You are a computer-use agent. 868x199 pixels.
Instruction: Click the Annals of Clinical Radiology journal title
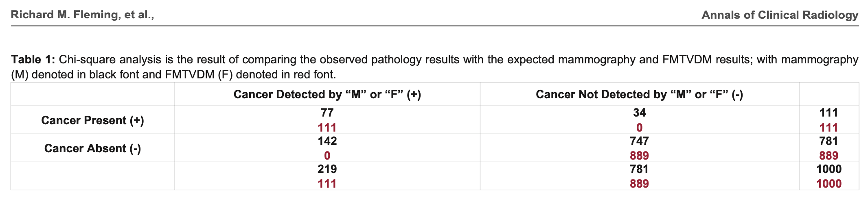pos(780,15)
